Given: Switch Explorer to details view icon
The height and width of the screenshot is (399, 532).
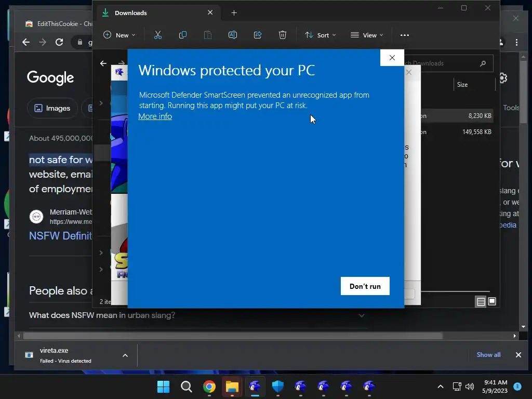Looking at the screenshot, I should coord(481,301).
